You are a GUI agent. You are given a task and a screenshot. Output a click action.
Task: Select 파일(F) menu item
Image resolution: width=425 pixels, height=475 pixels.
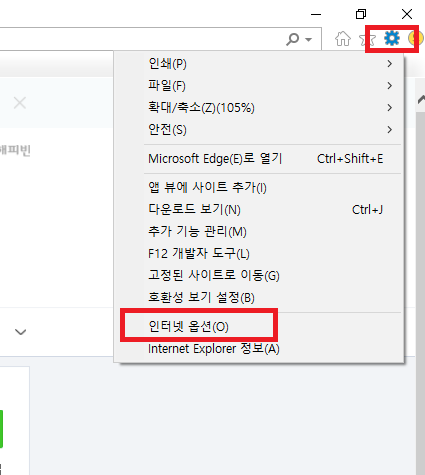(x=259, y=86)
